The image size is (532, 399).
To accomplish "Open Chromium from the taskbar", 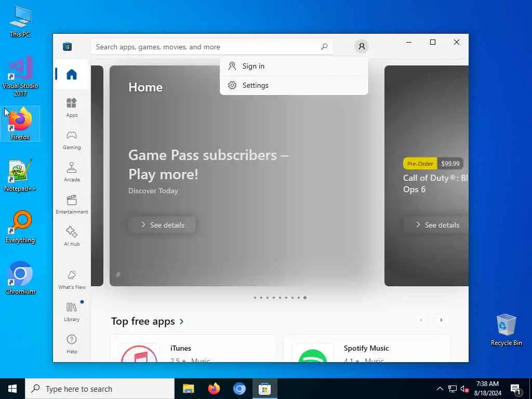I will click(x=239, y=389).
